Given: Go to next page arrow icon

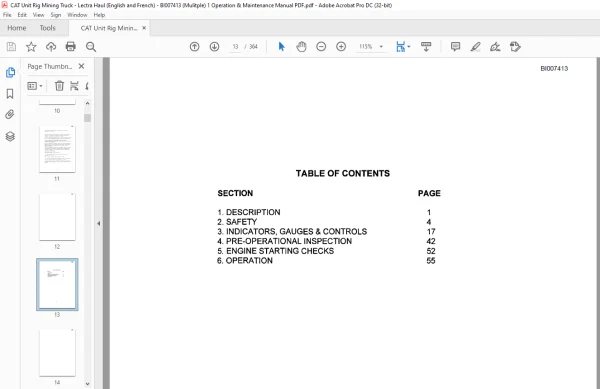Looking at the screenshot, I should click(214, 47).
